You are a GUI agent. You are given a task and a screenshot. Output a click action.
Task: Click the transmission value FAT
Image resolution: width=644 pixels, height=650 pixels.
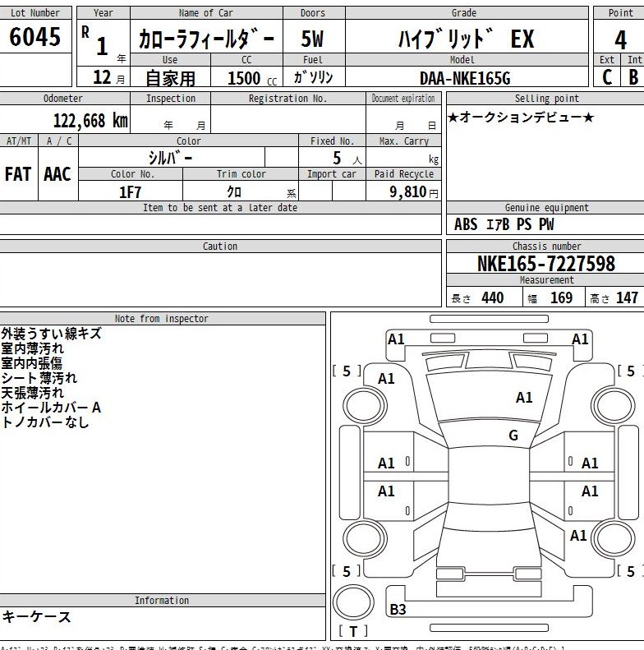18,173
